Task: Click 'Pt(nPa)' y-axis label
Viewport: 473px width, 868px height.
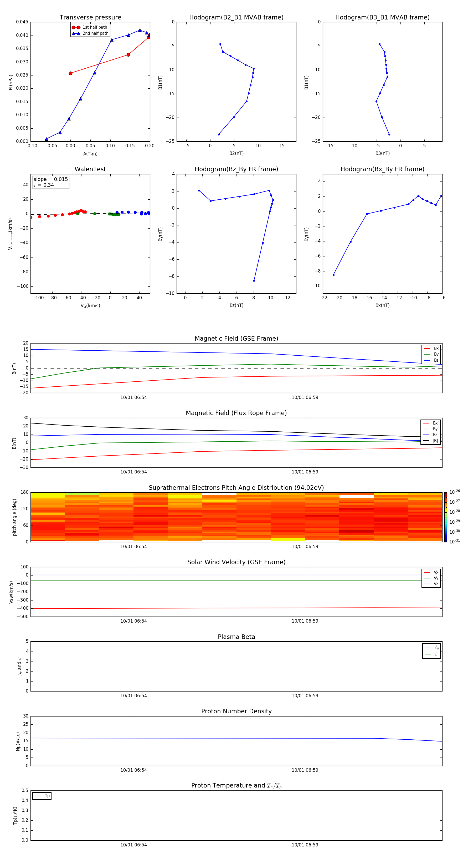Action: [11, 82]
